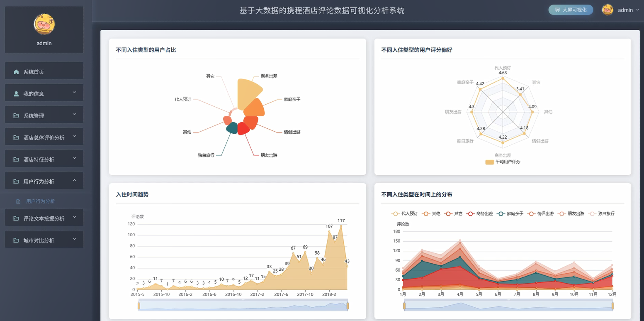Click the folder icon beside 系统管理
Viewport: 644px width, 321px height.
(x=16, y=116)
